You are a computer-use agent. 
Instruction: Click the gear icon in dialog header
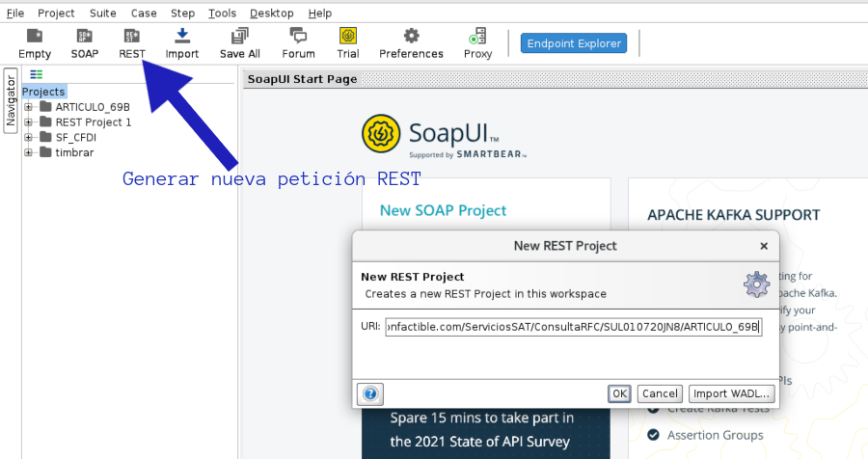(x=756, y=284)
